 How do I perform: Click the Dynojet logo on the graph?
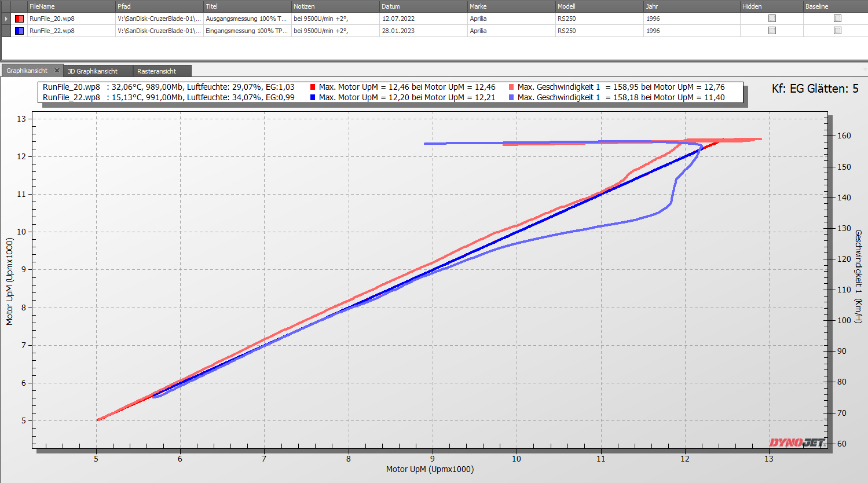tap(797, 443)
